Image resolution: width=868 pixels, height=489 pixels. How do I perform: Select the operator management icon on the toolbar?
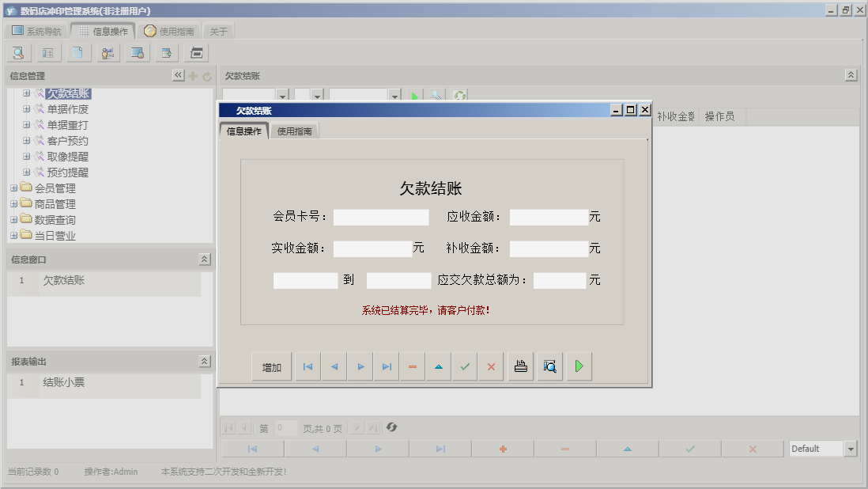pos(108,52)
